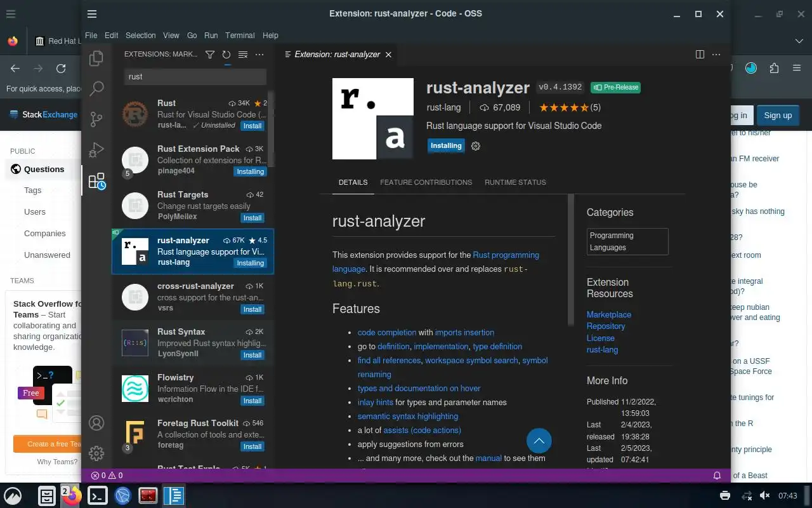The image size is (812, 508).
Task: Select the Details tab
Action: (x=353, y=182)
